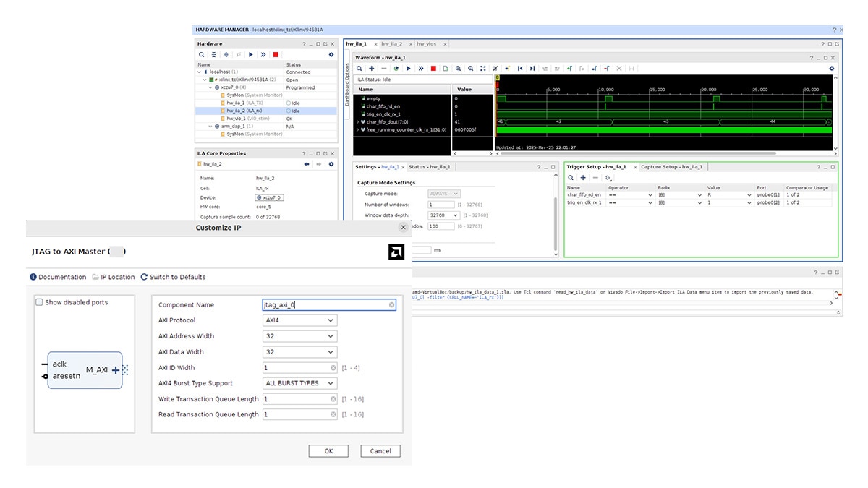Select the hw_ila_1 dashboard tab
868x488 pixels.
tap(356, 44)
